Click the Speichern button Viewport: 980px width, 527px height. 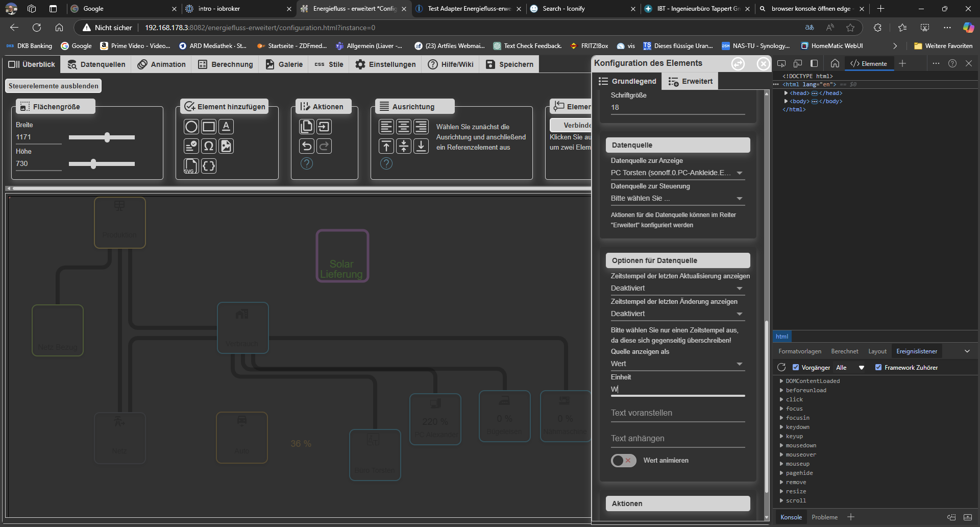(509, 64)
